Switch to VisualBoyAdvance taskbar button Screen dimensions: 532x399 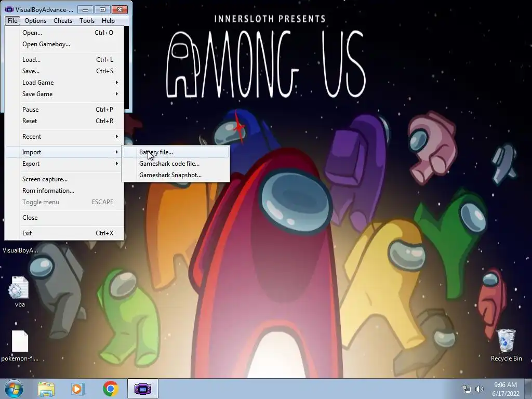143,389
